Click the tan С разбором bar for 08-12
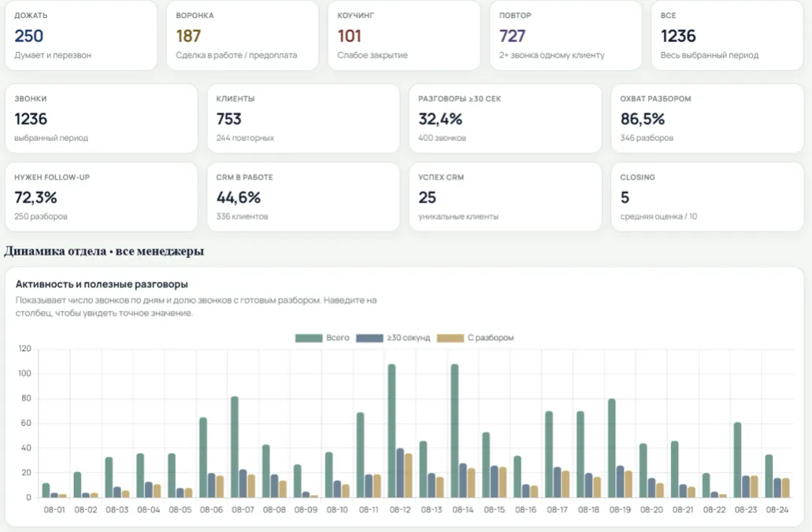Screen dimensions: 812x532 408,475
